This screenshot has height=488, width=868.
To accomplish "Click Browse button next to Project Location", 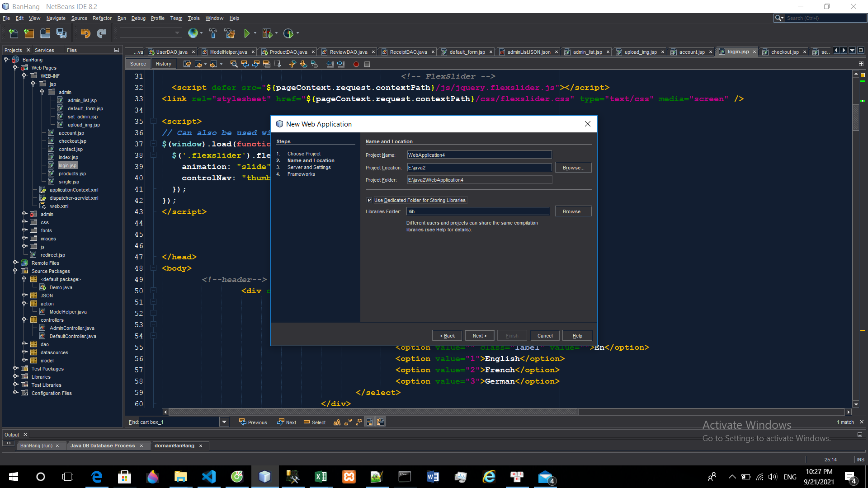I will [573, 168].
